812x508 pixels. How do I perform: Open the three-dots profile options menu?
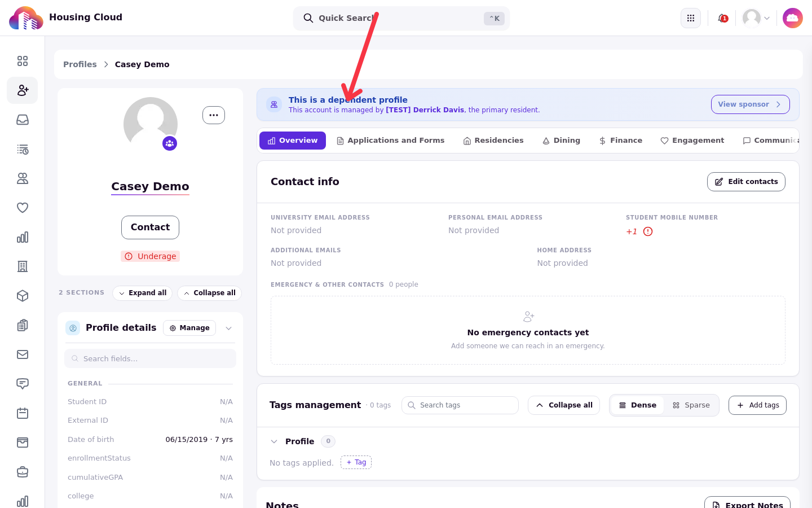(x=214, y=115)
